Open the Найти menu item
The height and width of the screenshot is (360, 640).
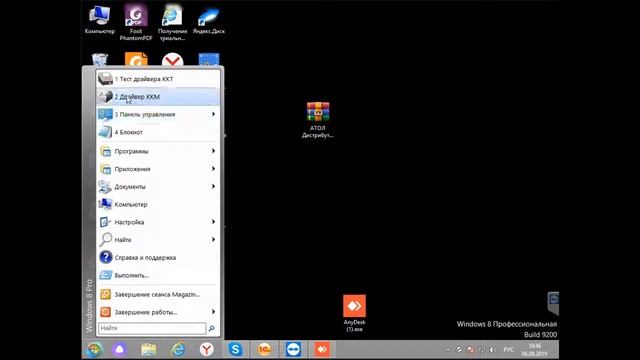click(158, 240)
